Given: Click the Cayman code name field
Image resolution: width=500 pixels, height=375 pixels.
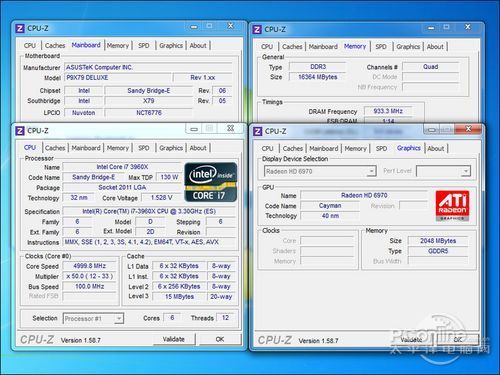Looking at the screenshot, I should tap(330, 206).
